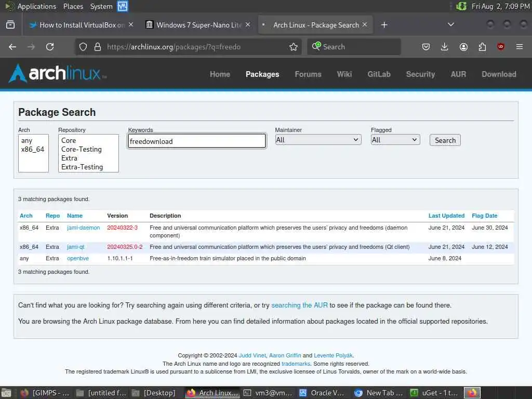Screen dimensions: 532x399
Task: Follow the searching the AUR link
Action: coord(300,305)
